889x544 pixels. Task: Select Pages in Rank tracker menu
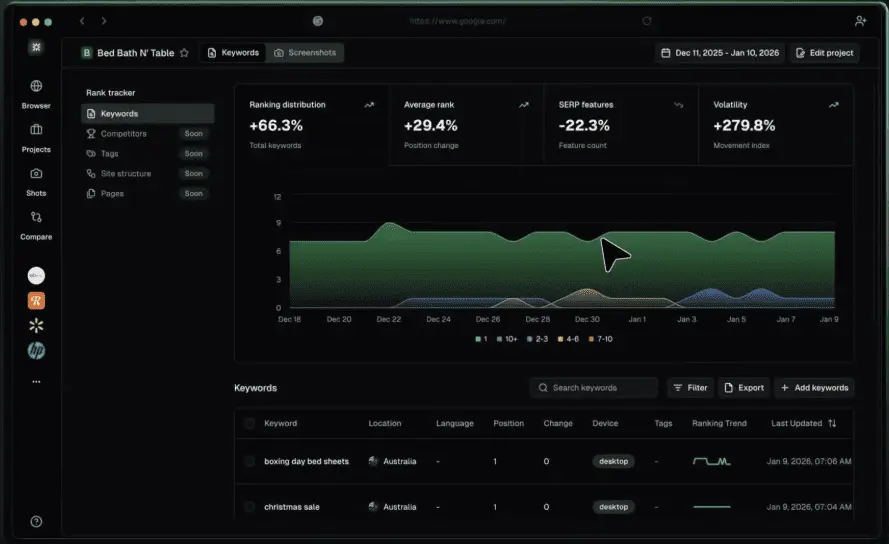point(147,193)
